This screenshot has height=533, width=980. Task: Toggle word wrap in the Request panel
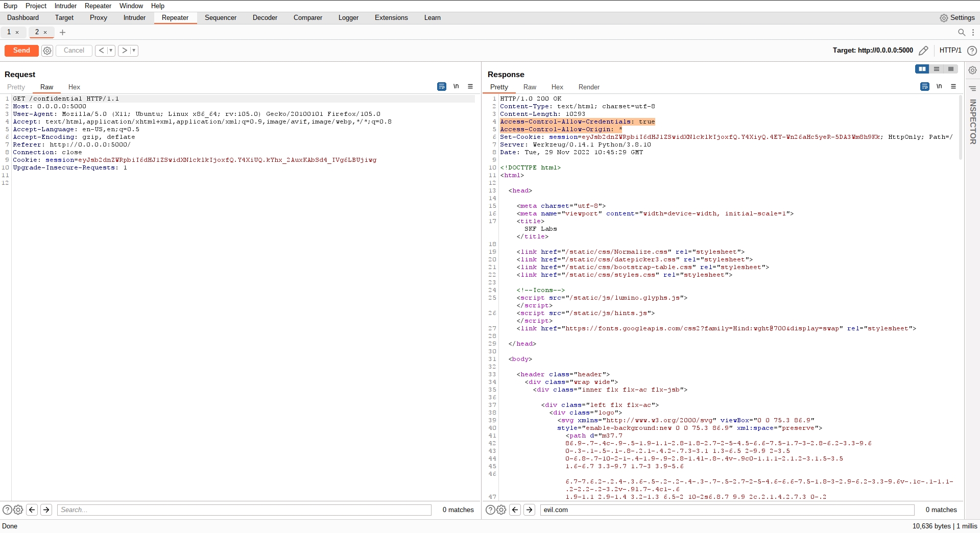[x=442, y=87]
